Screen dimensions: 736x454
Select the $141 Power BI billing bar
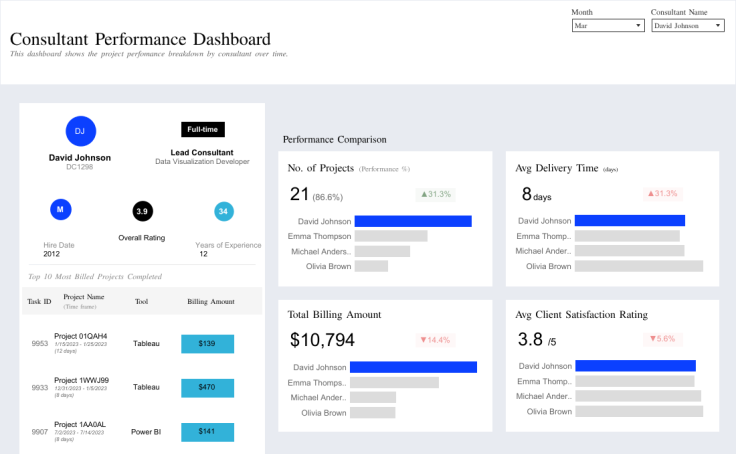(x=207, y=432)
